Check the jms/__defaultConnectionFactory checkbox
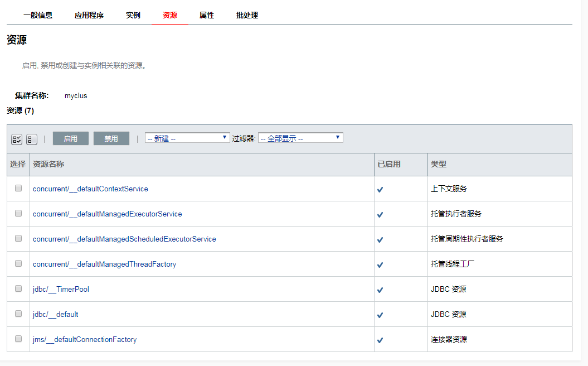Image resolution: width=588 pixels, height=366 pixels. pos(18,339)
